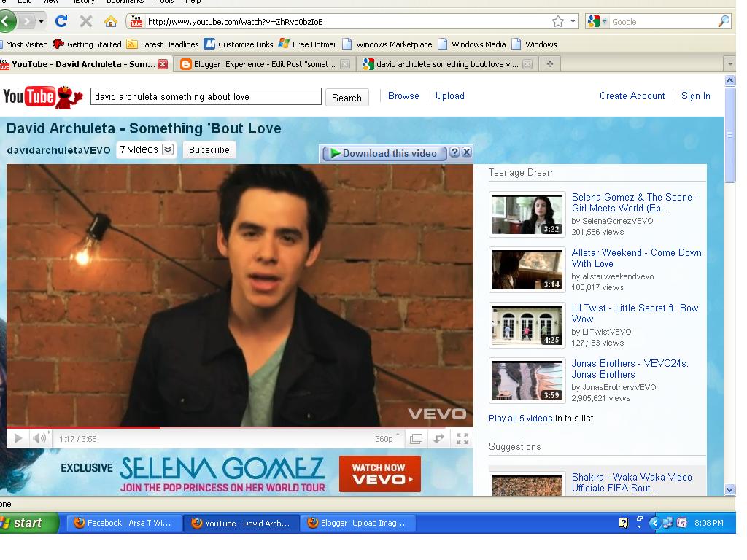
Task: Go forward with the browser forward arrow
Action: (27, 21)
